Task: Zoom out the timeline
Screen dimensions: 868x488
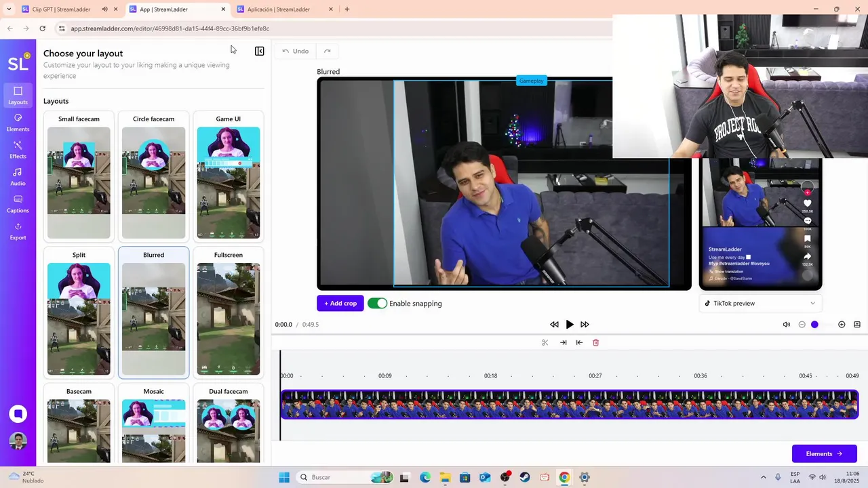Action: click(802, 325)
